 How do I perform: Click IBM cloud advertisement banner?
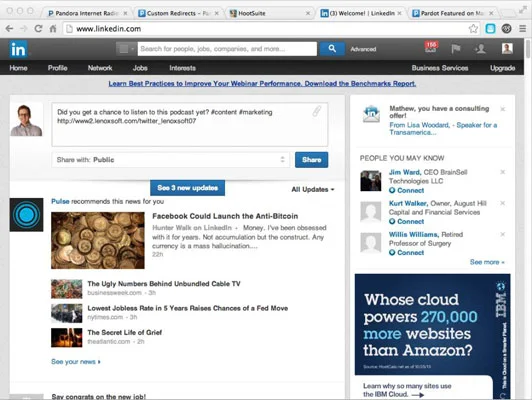point(432,336)
